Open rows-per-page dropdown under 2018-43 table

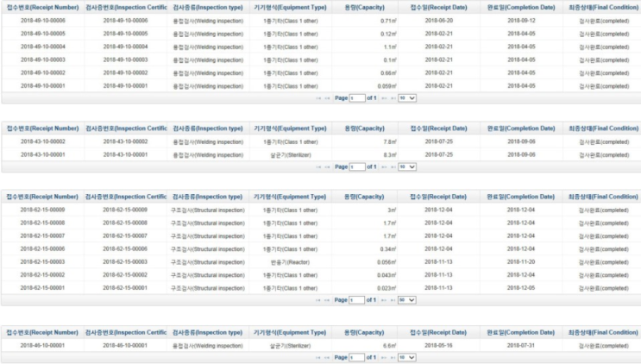pos(407,166)
